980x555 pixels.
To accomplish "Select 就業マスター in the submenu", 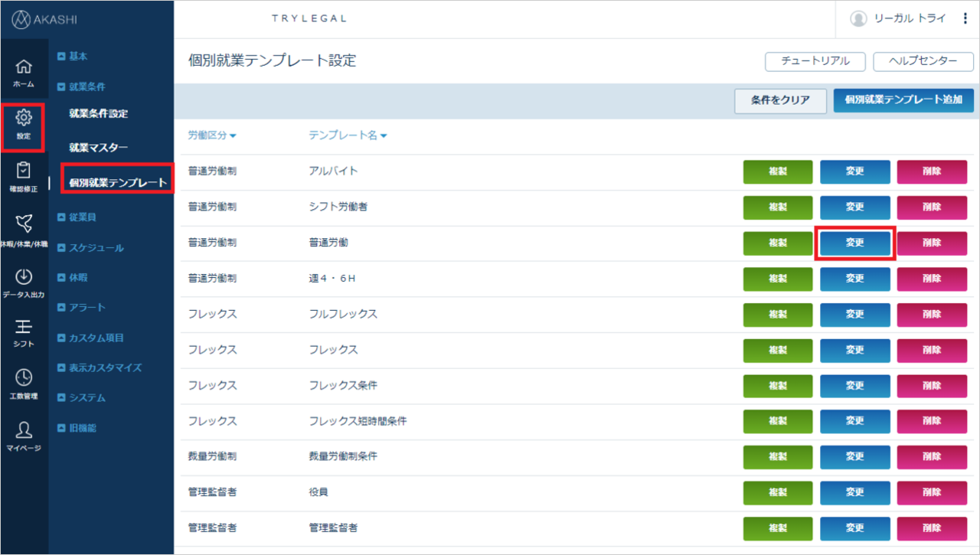I will pyautogui.click(x=99, y=148).
